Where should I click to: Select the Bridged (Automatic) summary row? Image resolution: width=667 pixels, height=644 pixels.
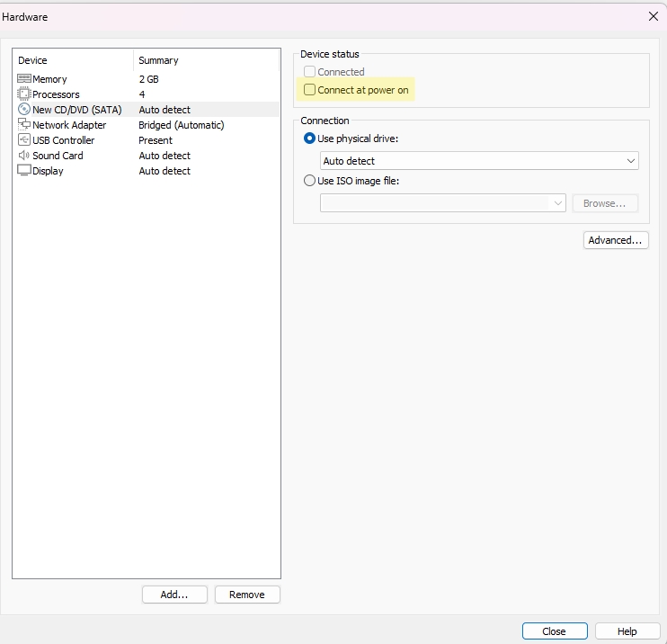pos(182,125)
